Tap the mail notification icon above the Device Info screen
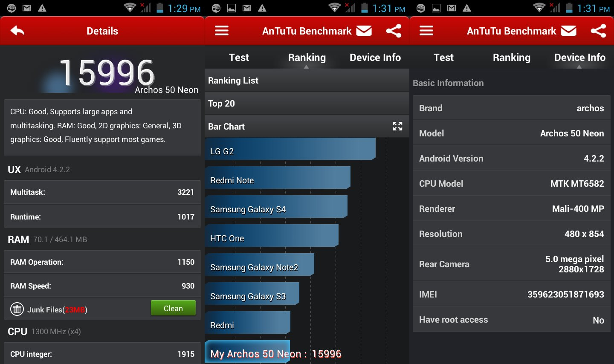The width and height of the screenshot is (614, 364). tap(452, 8)
